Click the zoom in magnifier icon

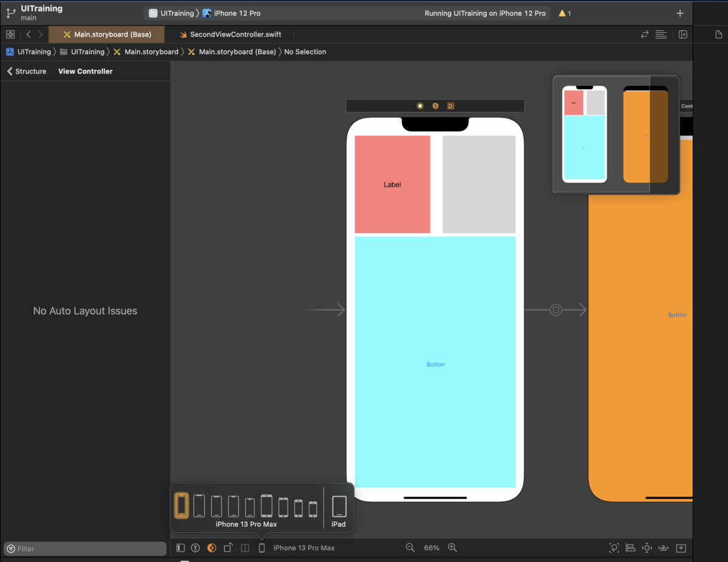pos(453,547)
